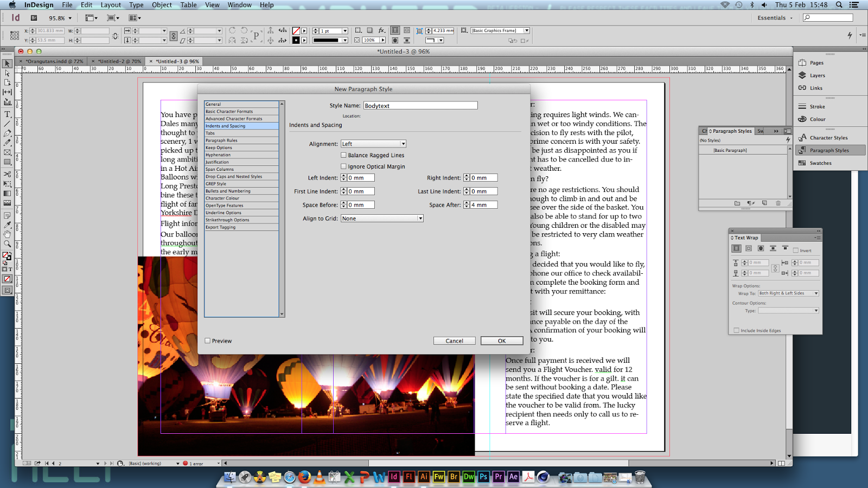Open the Basic Graphics Frame object style dropdown
868x488 pixels.
point(526,30)
